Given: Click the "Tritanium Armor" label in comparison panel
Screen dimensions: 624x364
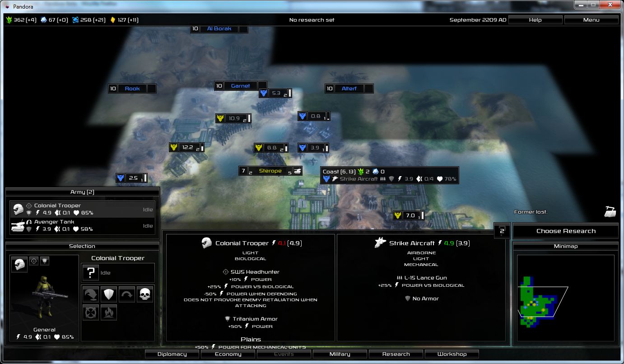Looking at the screenshot, I should (256, 319).
